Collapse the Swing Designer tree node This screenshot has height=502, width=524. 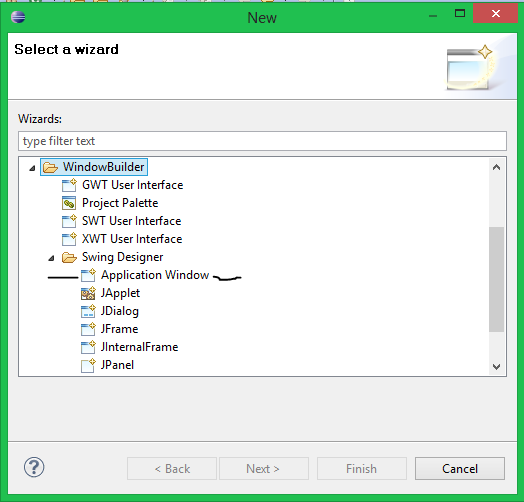point(51,258)
